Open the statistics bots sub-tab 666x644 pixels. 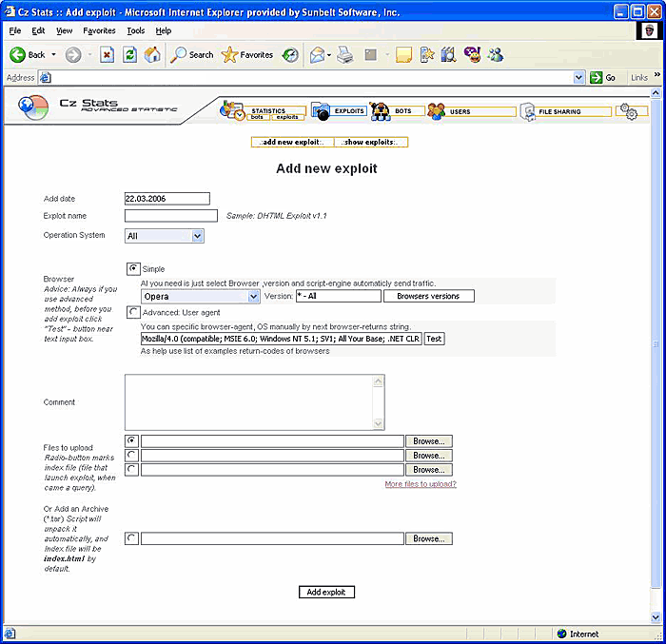pyautogui.click(x=257, y=117)
